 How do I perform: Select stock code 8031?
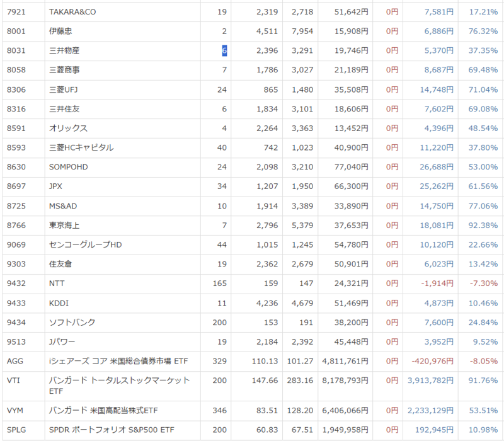[x=16, y=50]
